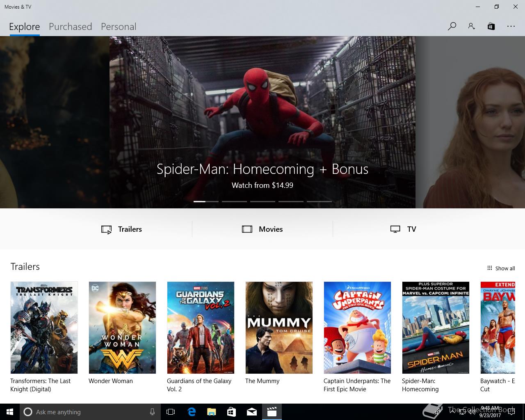Image resolution: width=525 pixels, height=420 pixels.
Task: Show the previous featured banner on left
Action: coord(55,122)
